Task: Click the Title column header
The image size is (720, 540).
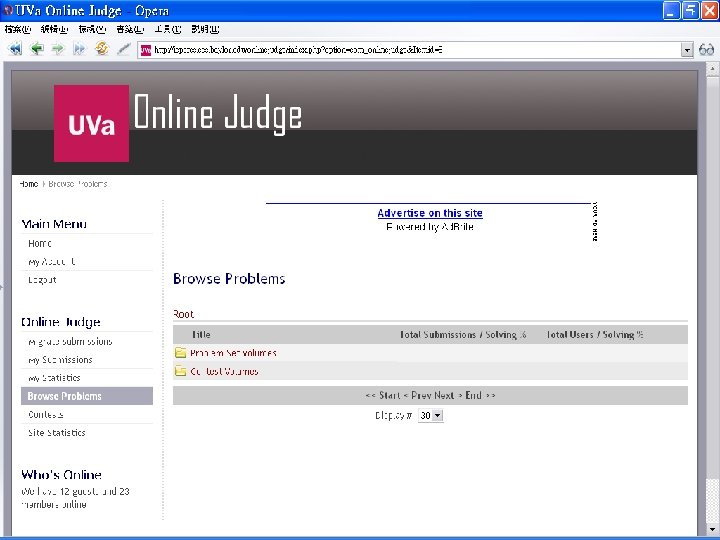Action: (201, 335)
